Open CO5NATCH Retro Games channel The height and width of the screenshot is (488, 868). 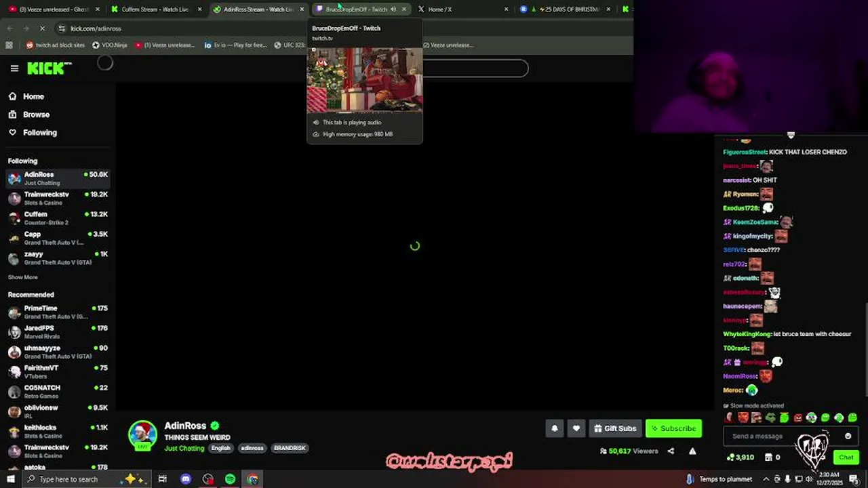[x=58, y=391]
